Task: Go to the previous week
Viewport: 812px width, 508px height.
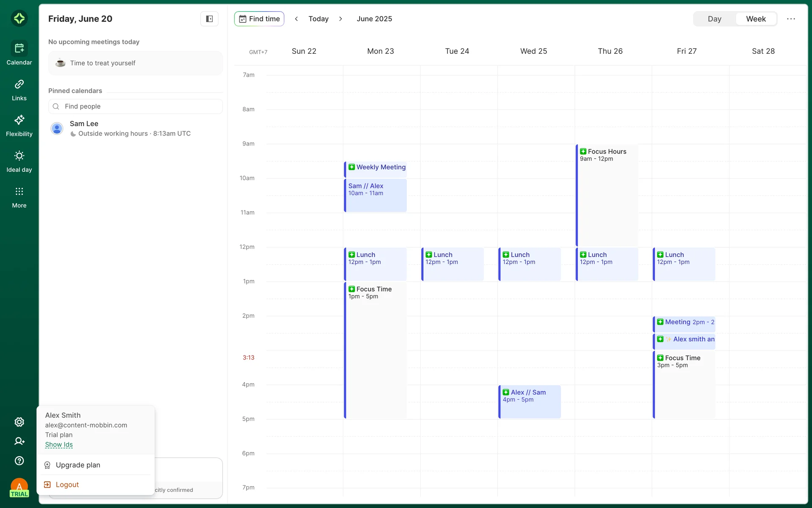Action: pos(296,19)
